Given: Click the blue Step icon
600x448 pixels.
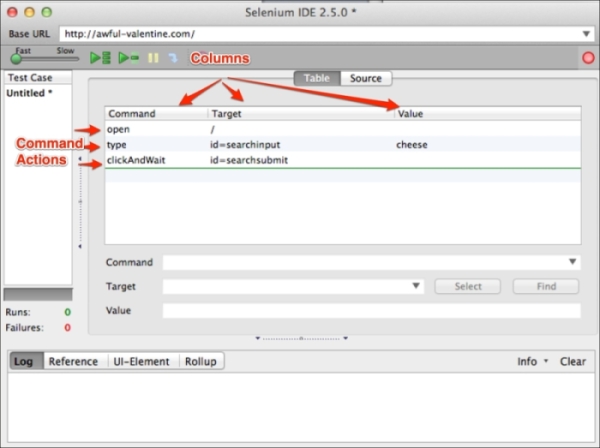Looking at the screenshot, I should 173,58.
